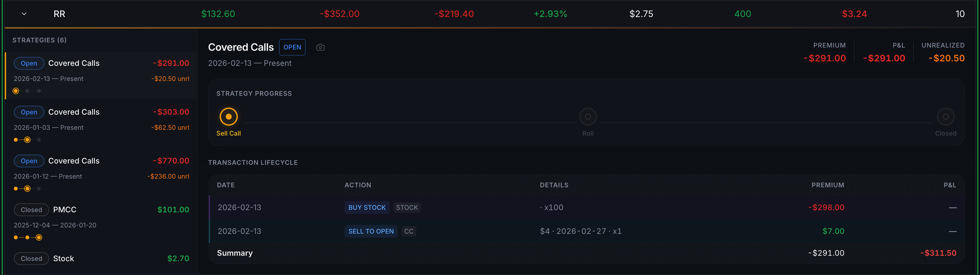The image size is (980, 275).
Task: Click the P&L column header in table
Action: (x=949, y=185)
